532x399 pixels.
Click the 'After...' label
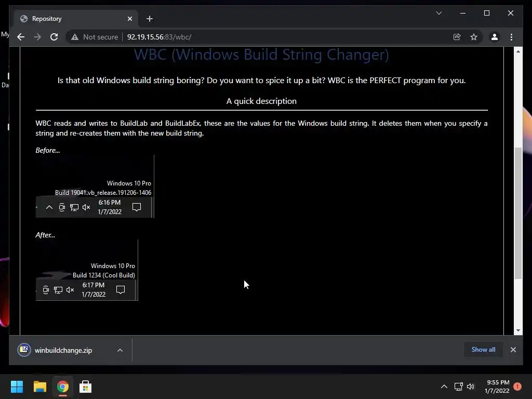[x=46, y=235]
